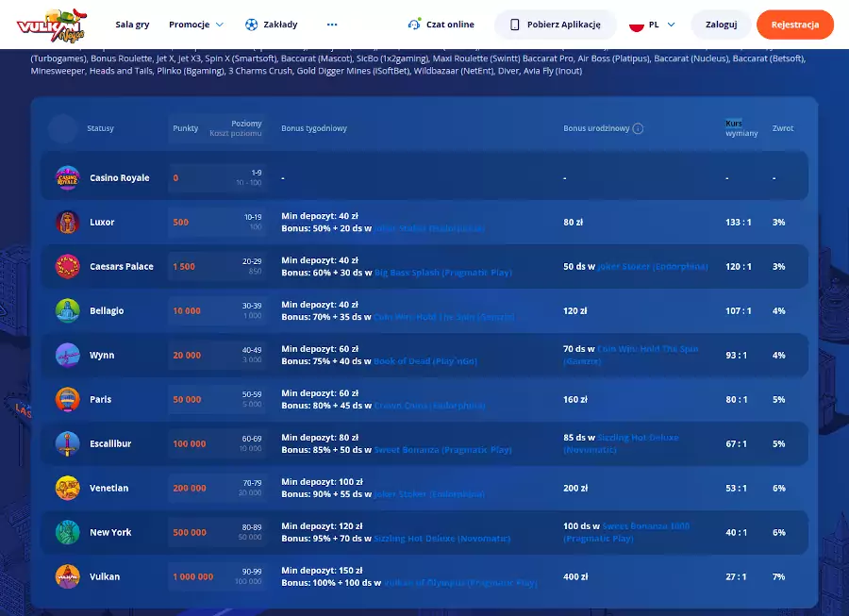This screenshot has width=849, height=616.
Task: Click the Vulkan status icon in the last row
Action: coord(67,576)
